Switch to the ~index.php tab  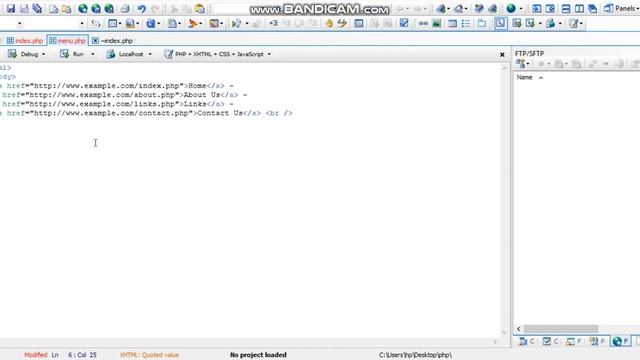113,41
